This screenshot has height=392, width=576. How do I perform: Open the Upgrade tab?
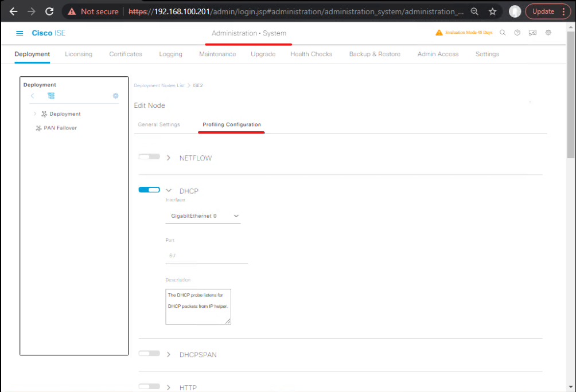click(263, 54)
